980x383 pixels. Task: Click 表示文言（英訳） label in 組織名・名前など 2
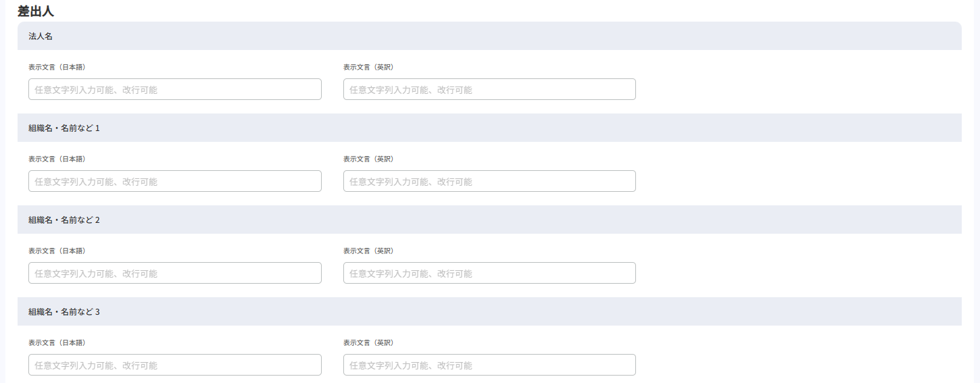(368, 251)
